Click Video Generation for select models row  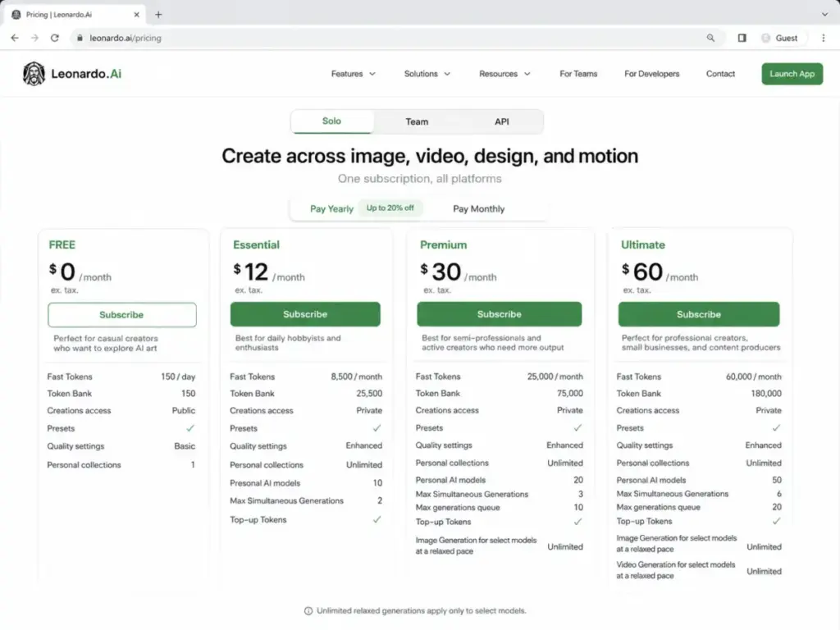click(699, 571)
